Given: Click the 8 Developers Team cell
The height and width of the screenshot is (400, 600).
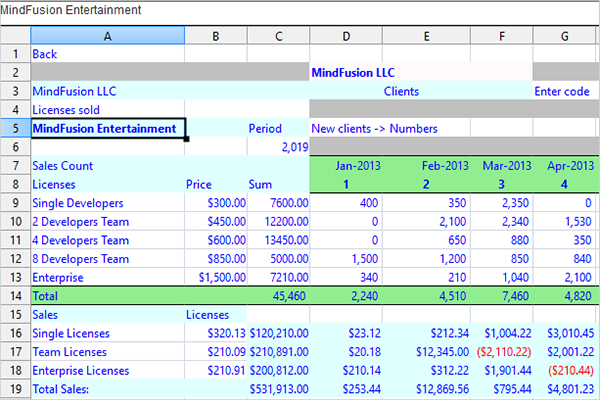Looking at the screenshot, I should [108, 259].
